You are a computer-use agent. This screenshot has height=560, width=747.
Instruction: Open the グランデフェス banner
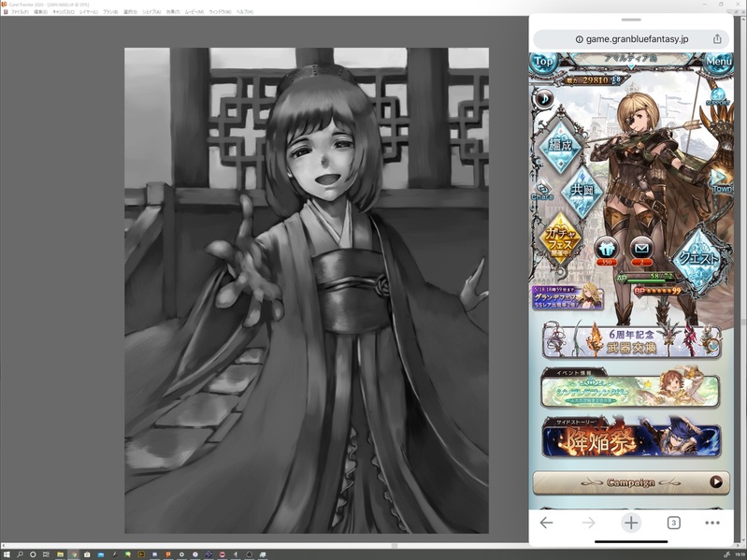pos(567,297)
